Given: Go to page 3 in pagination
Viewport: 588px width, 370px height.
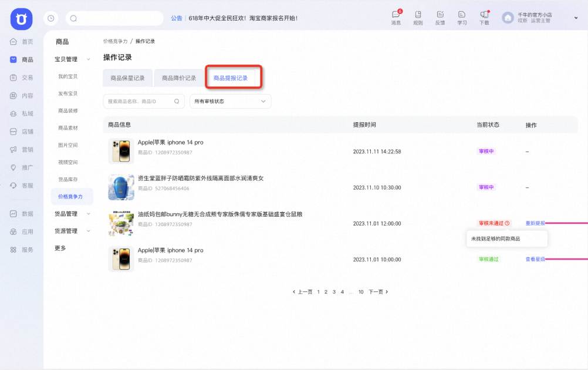Looking at the screenshot, I should [x=334, y=292].
